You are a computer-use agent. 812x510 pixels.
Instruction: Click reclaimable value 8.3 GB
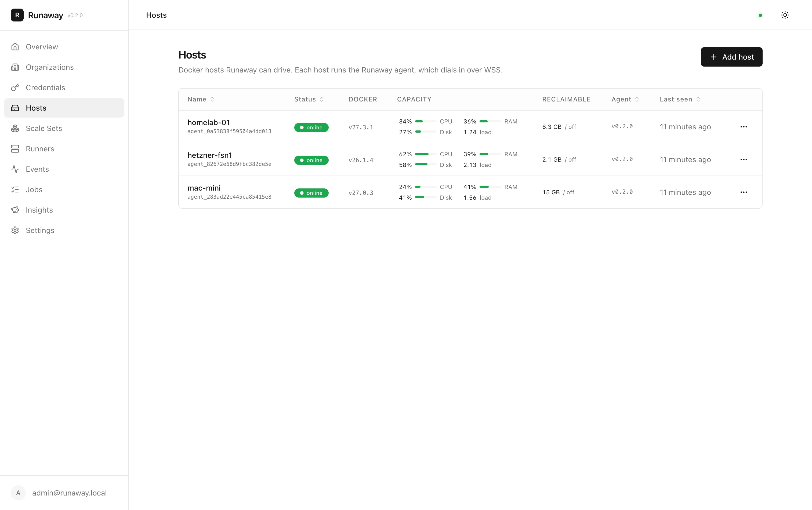coord(552,127)
